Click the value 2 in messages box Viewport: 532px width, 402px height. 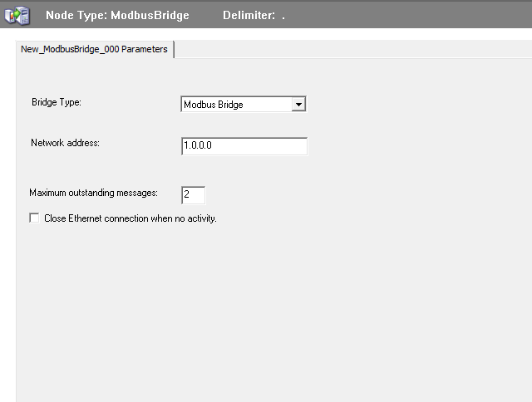tap(187, 195)
